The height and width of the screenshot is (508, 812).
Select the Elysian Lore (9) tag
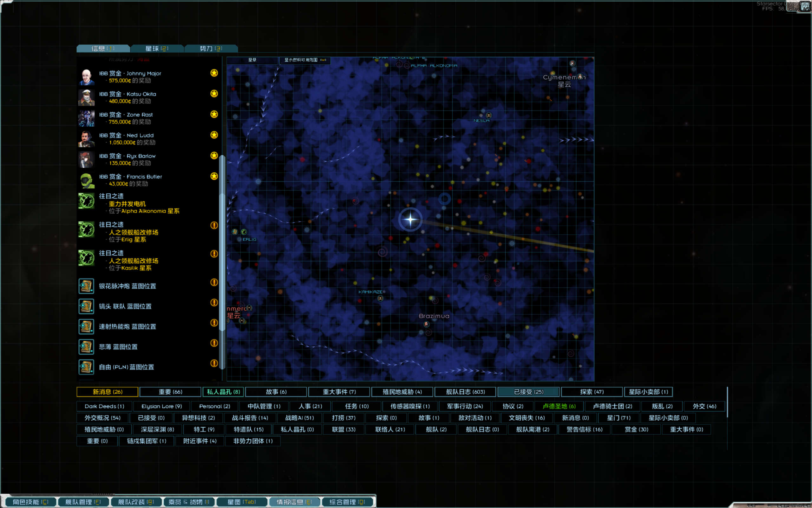pos(161,406)
